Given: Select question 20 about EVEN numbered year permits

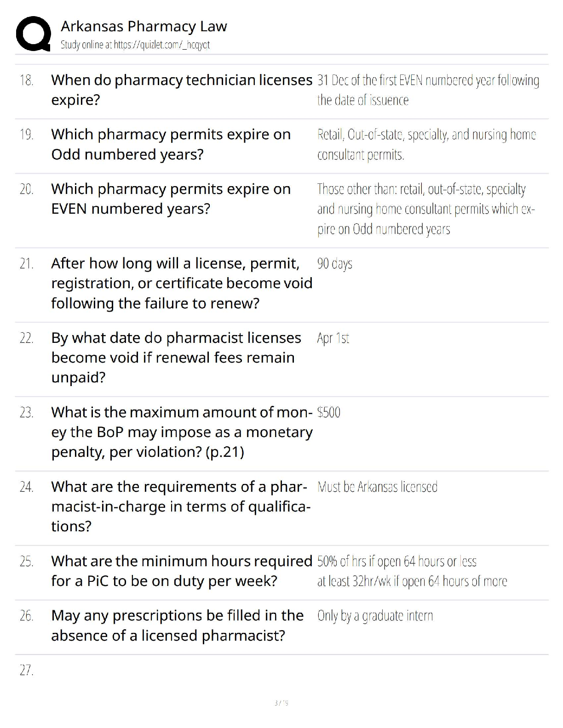Looking at the screenshot, I should click(x=171, y=199).
